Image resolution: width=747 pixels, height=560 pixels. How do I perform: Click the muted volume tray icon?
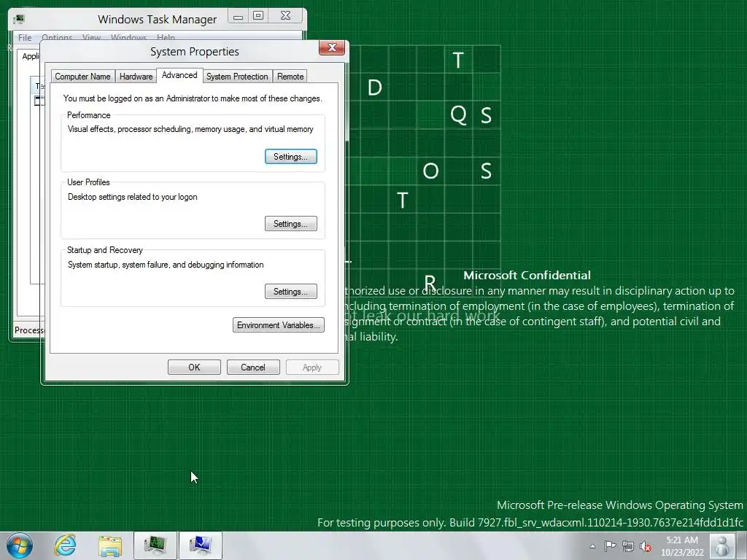pyautogui.click(x=646, y=546)
